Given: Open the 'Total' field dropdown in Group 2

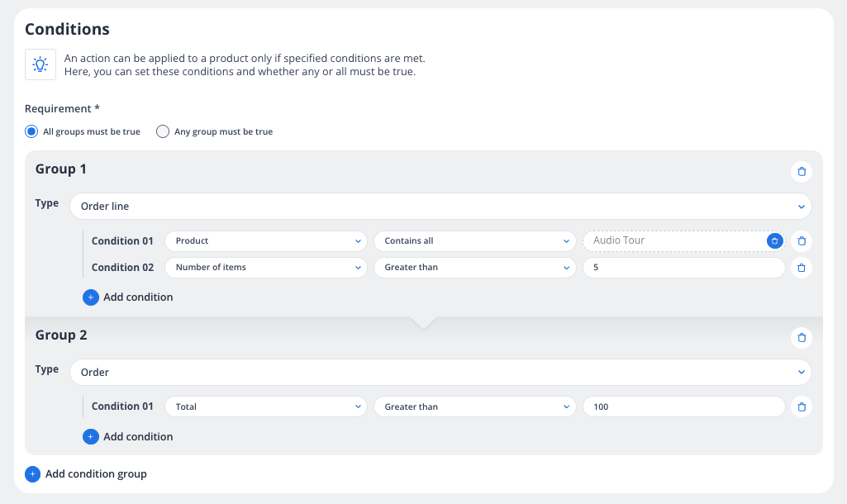Looking at the screenshot, I should pyautogui.click(x=265, y=407).
